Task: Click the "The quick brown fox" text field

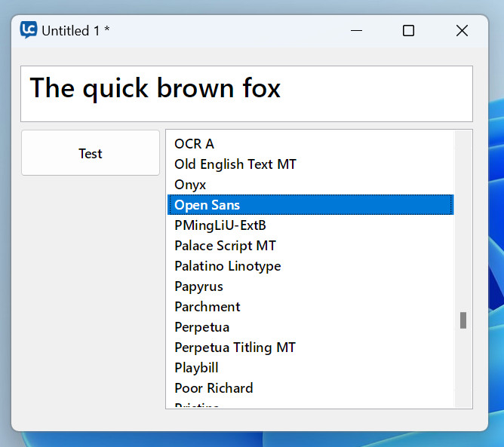Action: pos(246,93)
